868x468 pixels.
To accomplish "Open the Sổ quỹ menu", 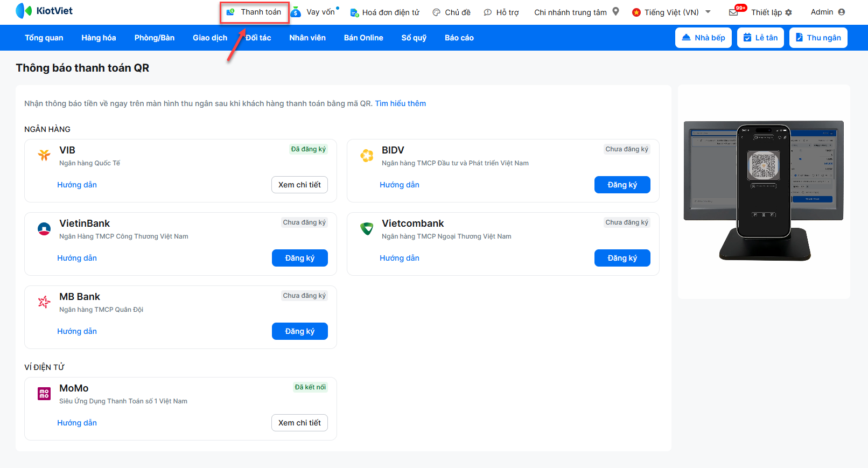I will click(x=414, y=38).
